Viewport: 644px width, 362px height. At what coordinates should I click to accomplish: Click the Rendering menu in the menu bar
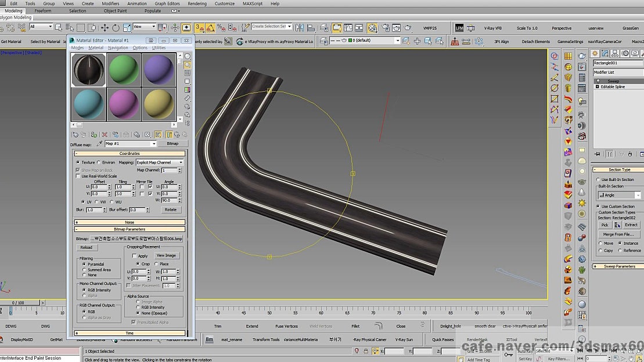[x=197, y=3]
